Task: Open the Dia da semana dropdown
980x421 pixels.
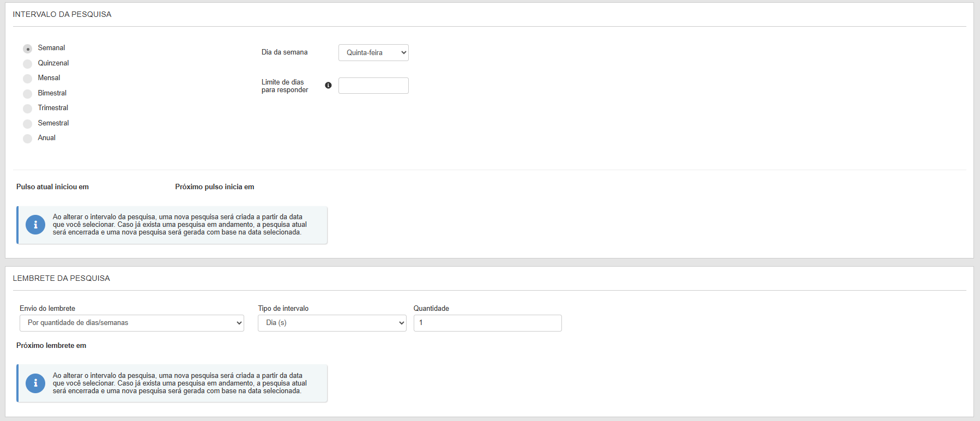Action: pyautogui.click(x=373, y=53)
